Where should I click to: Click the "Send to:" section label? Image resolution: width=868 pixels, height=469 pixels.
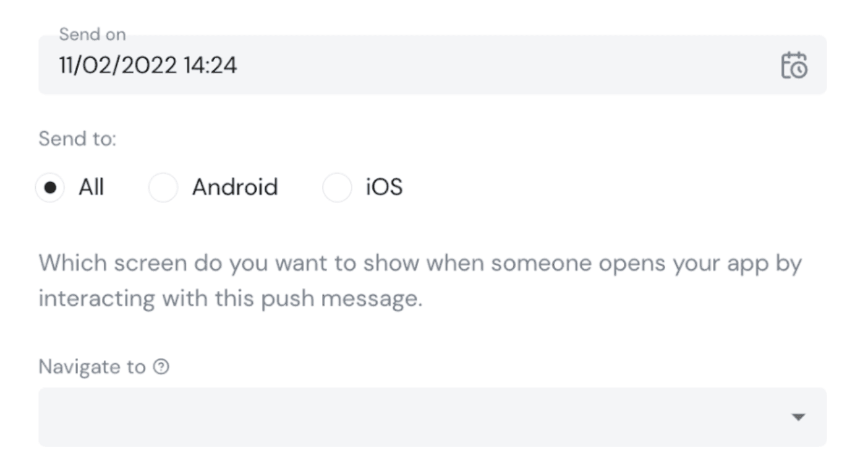tap(77, 139)
